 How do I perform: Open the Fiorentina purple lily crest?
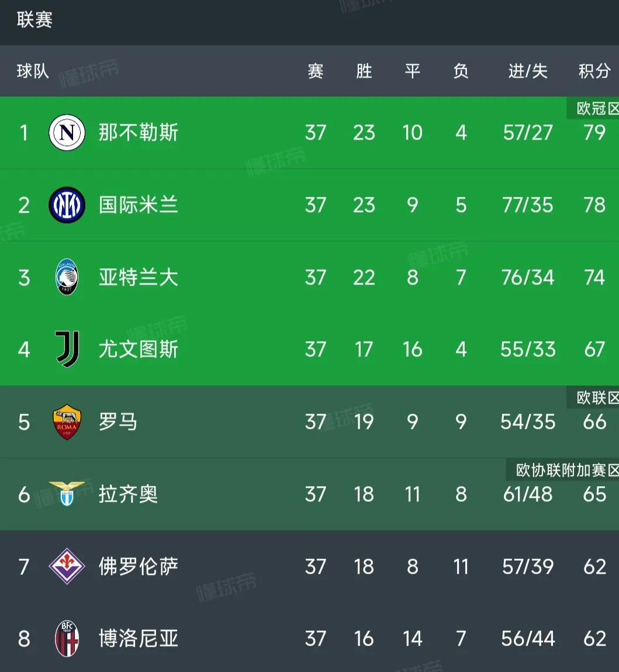tap(67, 566)
